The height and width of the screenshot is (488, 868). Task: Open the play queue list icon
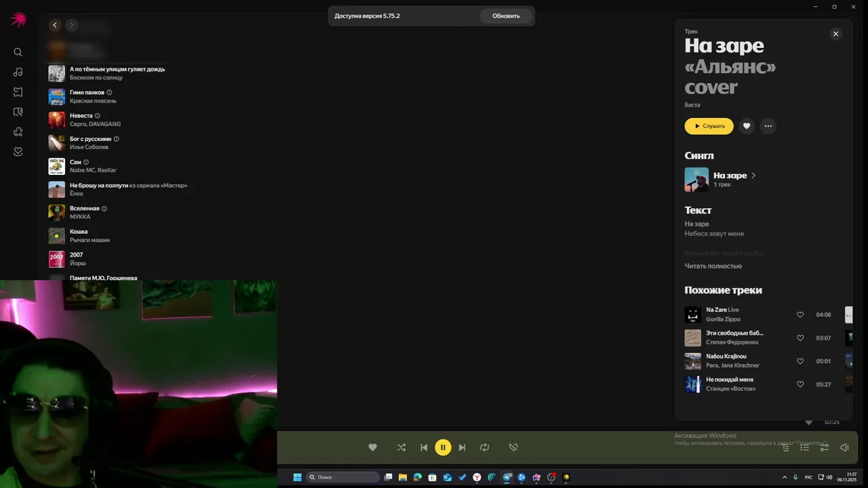[805, 447]
